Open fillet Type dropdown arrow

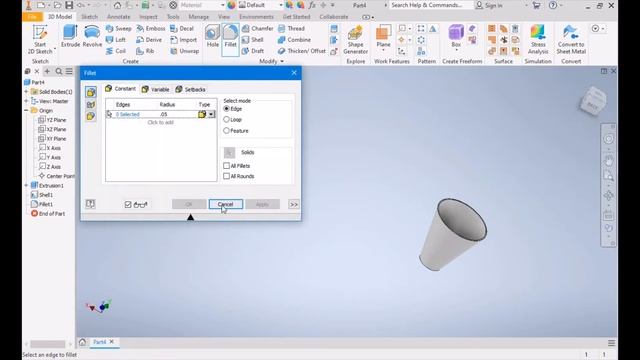[211, 115]
